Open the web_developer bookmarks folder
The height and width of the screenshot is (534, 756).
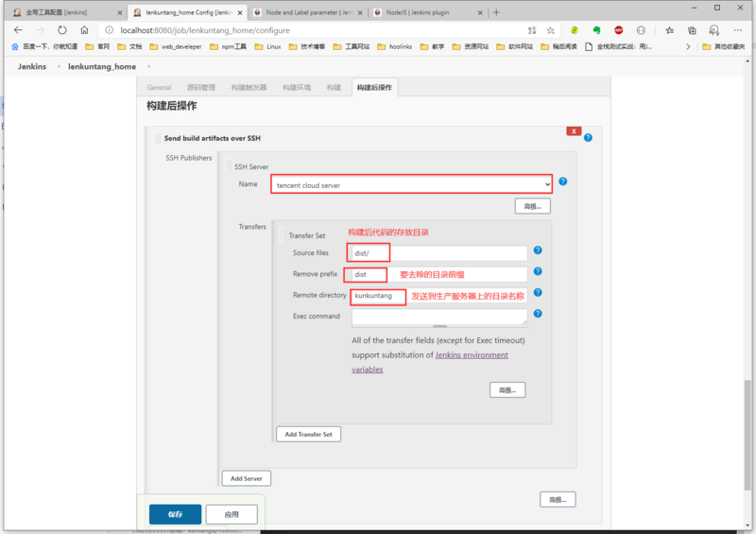tap(176, 47)
